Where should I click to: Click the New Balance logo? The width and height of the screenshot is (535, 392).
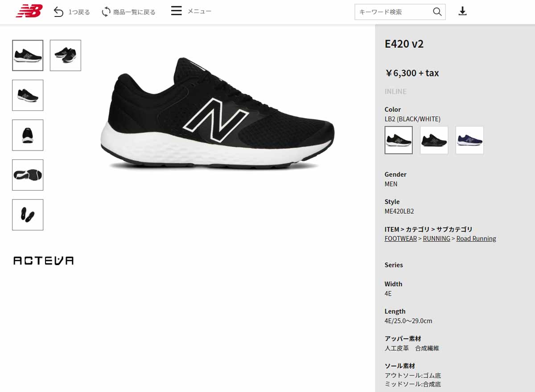[29, 11]
